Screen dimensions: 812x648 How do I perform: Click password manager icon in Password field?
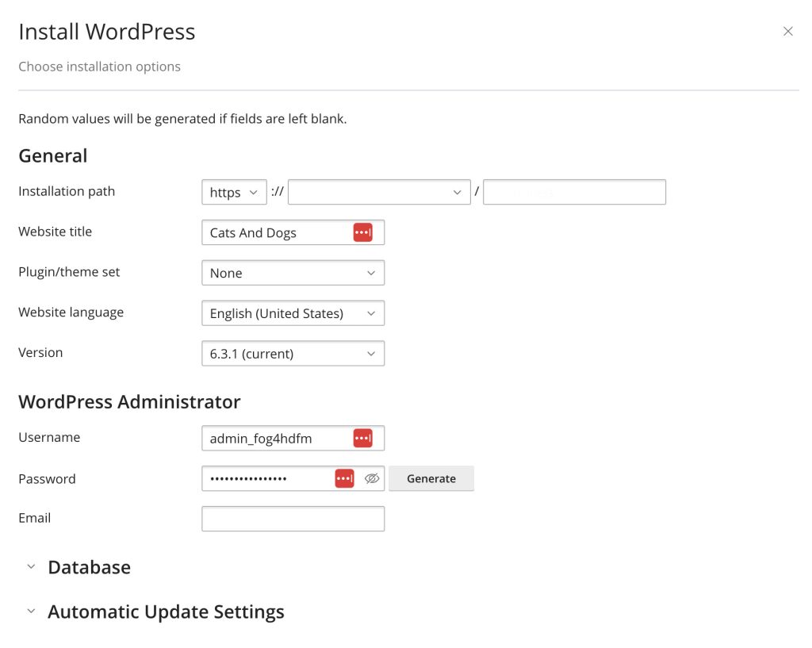[344, 478]
